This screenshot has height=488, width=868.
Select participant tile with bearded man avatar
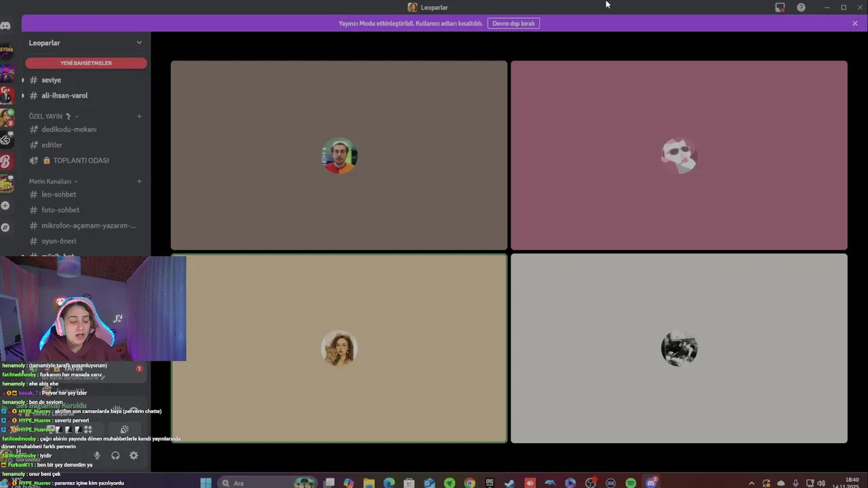click(339, 155)
